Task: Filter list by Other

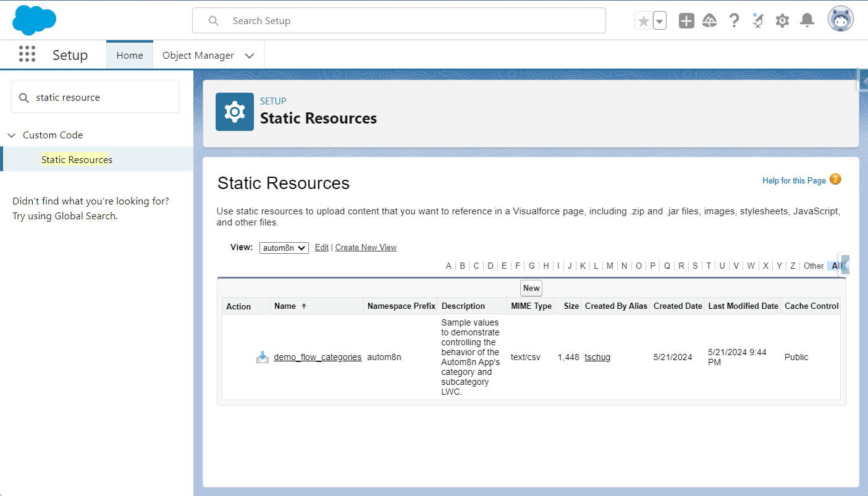Action: click(x=814, y=266)
